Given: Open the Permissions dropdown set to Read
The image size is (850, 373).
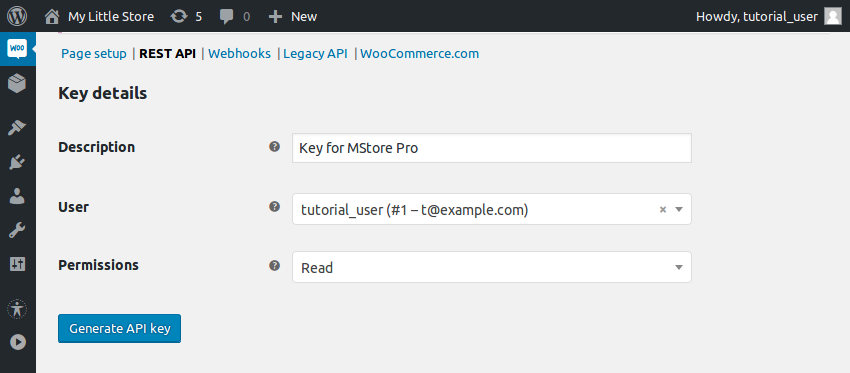Looking at the screenshot, I should coord(492,267).
